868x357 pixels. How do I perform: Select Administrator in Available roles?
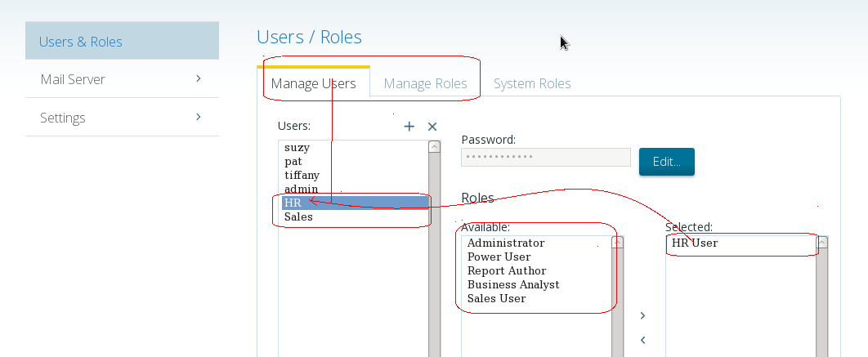coord(505,243)
